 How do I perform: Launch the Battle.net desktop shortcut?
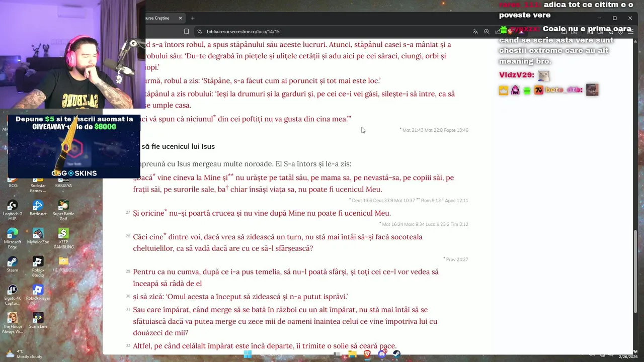coord(38,208)
